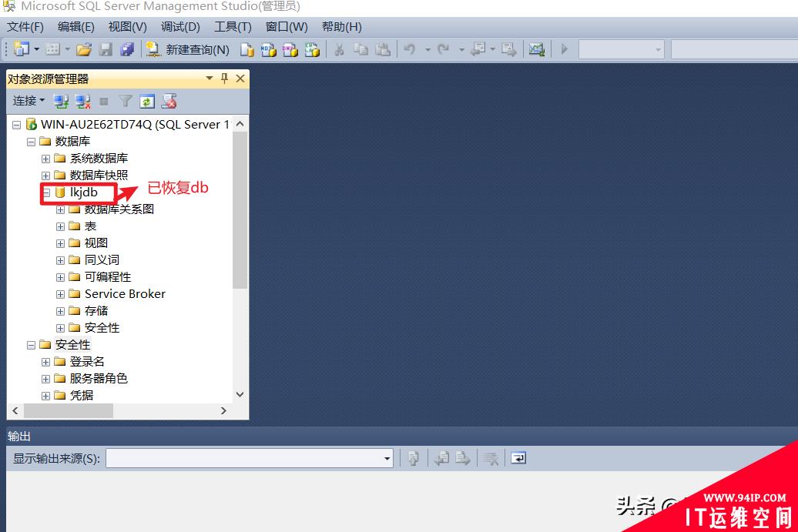Click the Save All icon
The image size is (798, 532).
coord(127,49)
